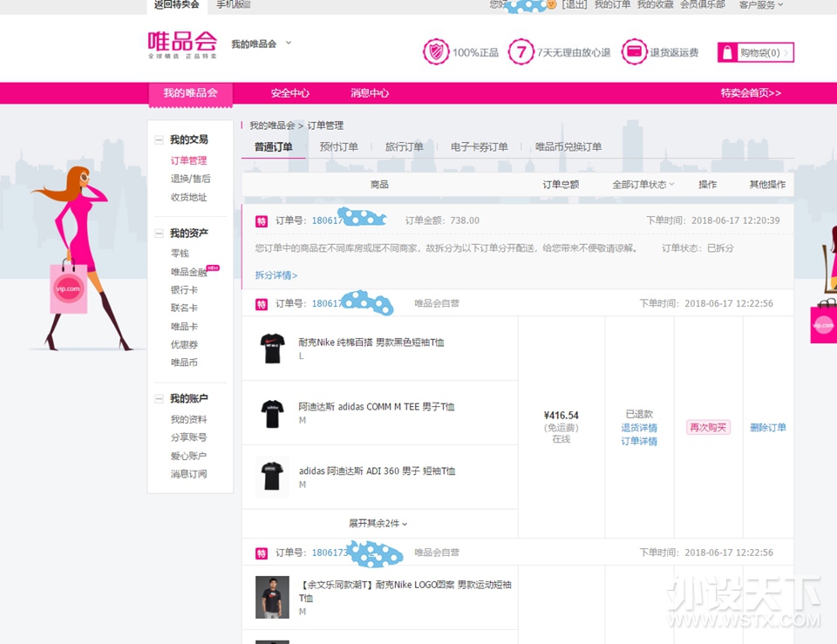Click the adidas ADI 360 product thumbnail
This screenshot has width=837, height=644.
pos(272,477)
